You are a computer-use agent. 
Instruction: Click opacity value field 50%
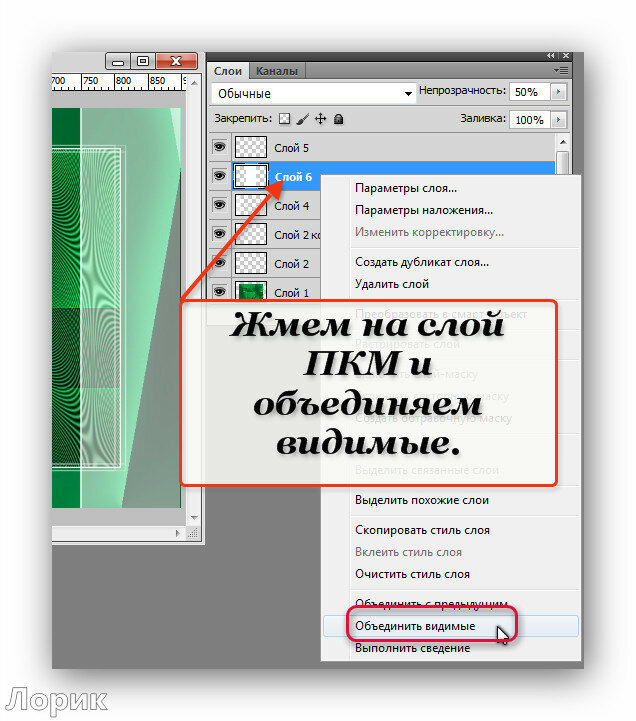(530, 92)
